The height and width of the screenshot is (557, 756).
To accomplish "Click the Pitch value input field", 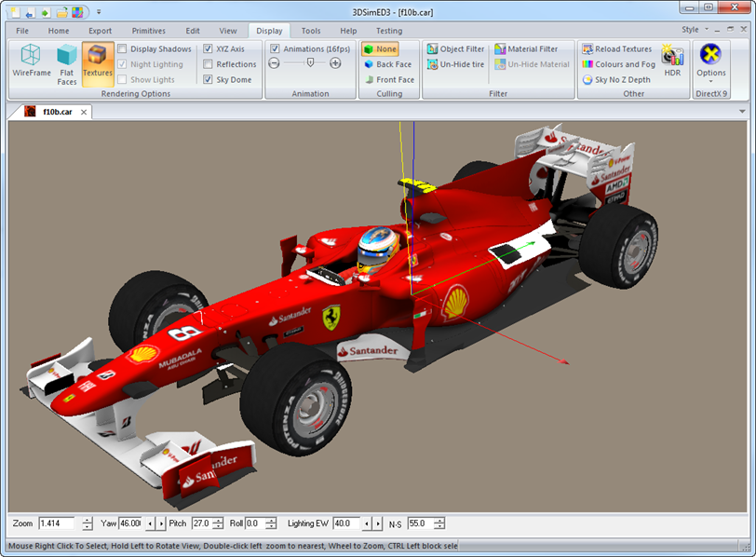I will coord(201,523).
